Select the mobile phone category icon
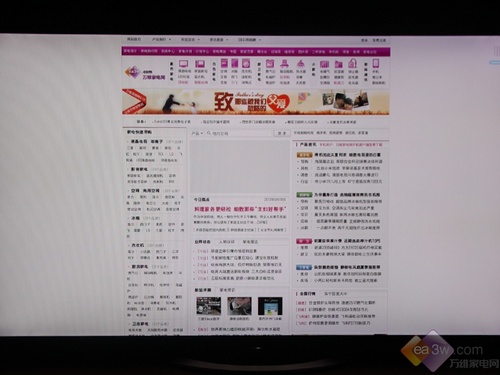 376,63
